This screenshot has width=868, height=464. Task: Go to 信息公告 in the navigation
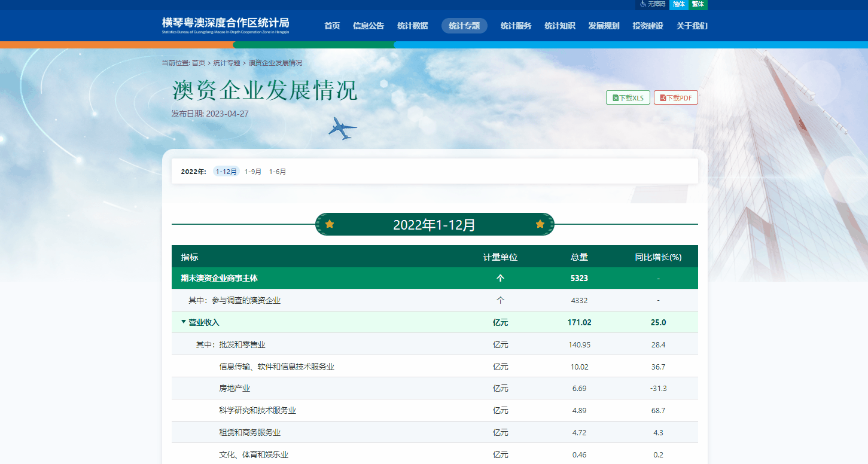(x=368, y=26)
